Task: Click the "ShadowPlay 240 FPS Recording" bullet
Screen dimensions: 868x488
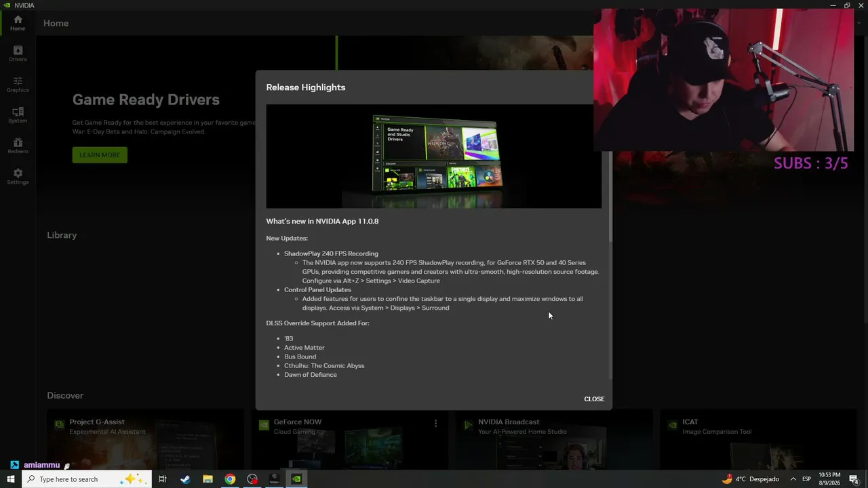Action: [331, 253]
